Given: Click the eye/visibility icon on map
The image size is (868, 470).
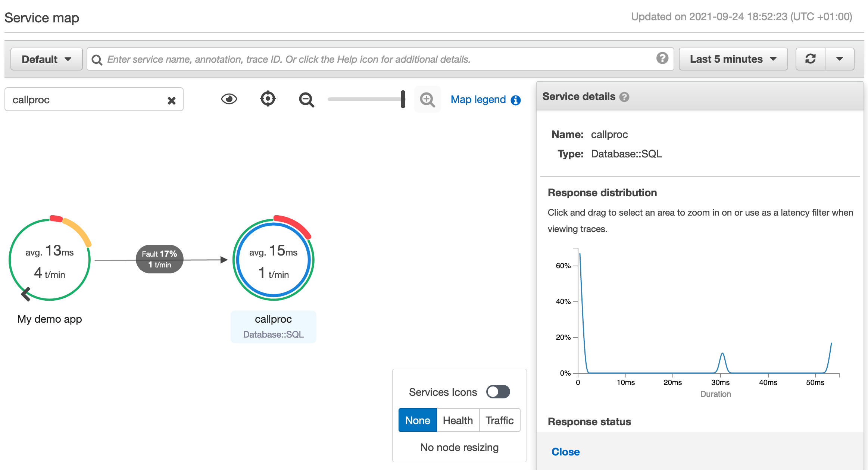Looking at the screenshot, I should [x=229, y=99].
